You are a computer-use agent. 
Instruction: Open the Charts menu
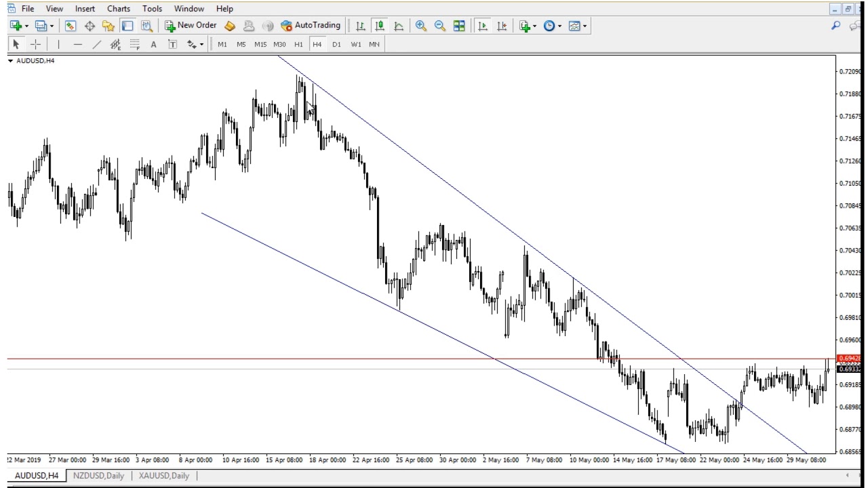(119, 9)
